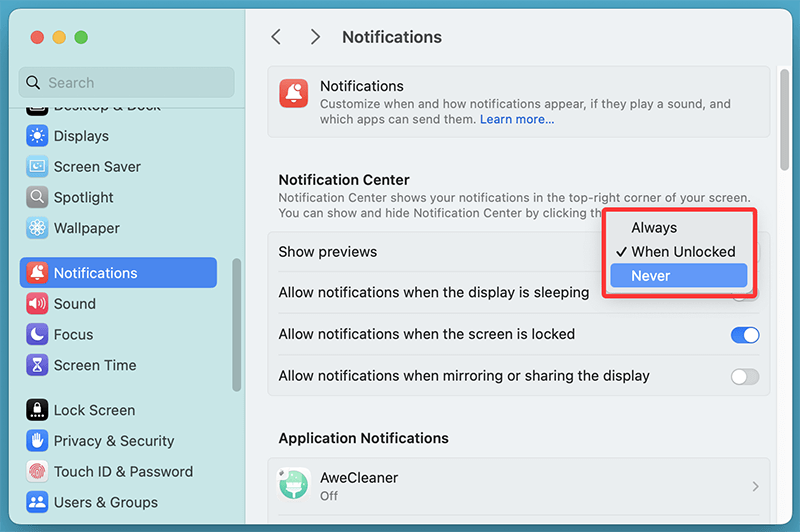Open Screen Time label in the sidebar
Image resolution: width=800 pixels, height=532 pixels.
coord(95,365)
